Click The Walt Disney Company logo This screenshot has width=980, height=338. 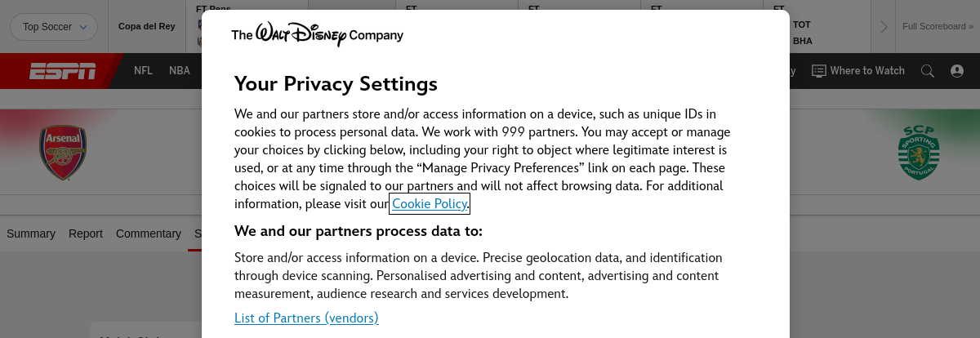317,35
